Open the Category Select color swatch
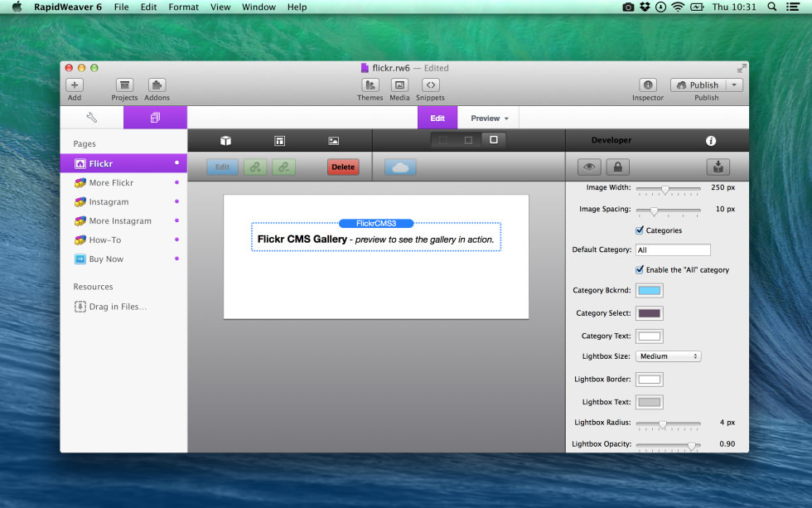 click(x=650, y=313)
